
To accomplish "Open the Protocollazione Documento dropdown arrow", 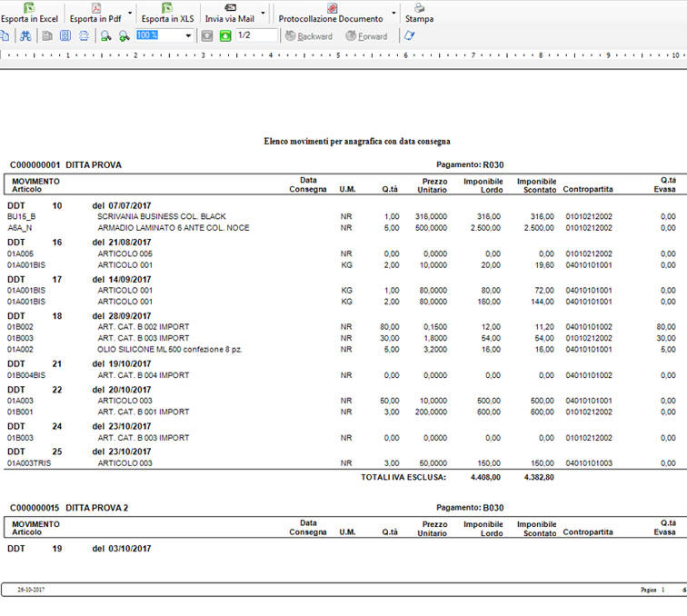I will pos(393,13).
